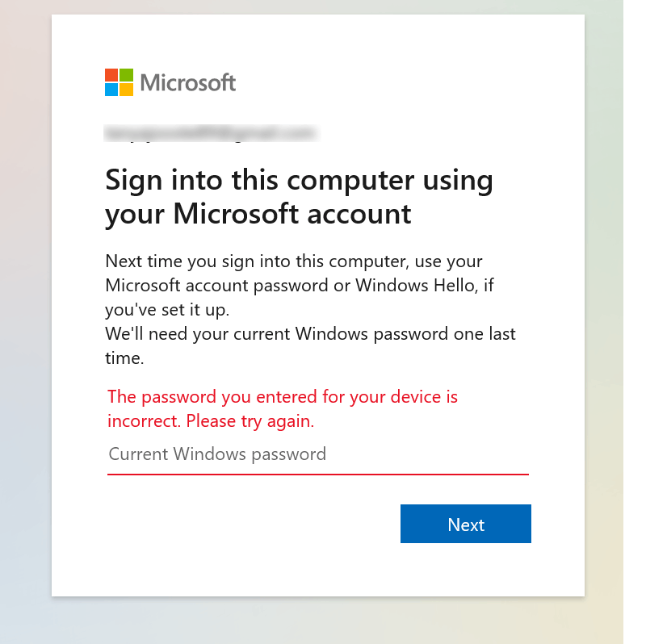Select the blurred account email address
Viewport: 646px width, 644px height.
212,133
